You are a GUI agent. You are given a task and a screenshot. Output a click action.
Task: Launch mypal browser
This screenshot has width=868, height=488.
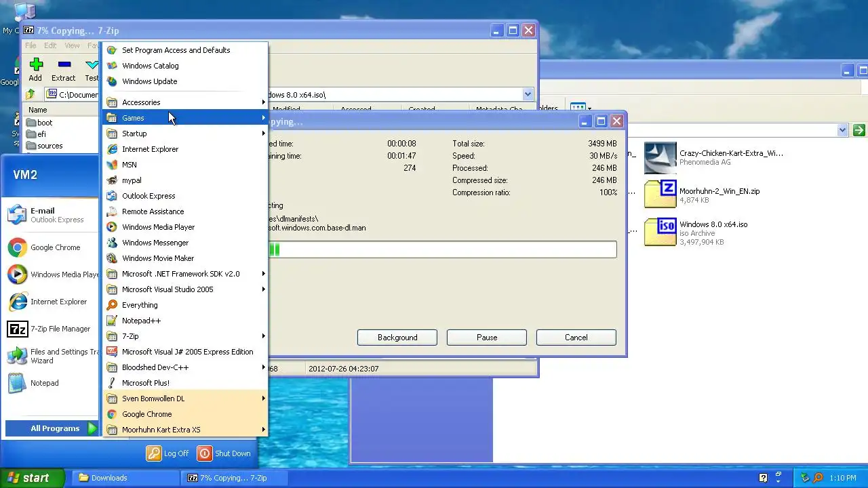point(185,180)
